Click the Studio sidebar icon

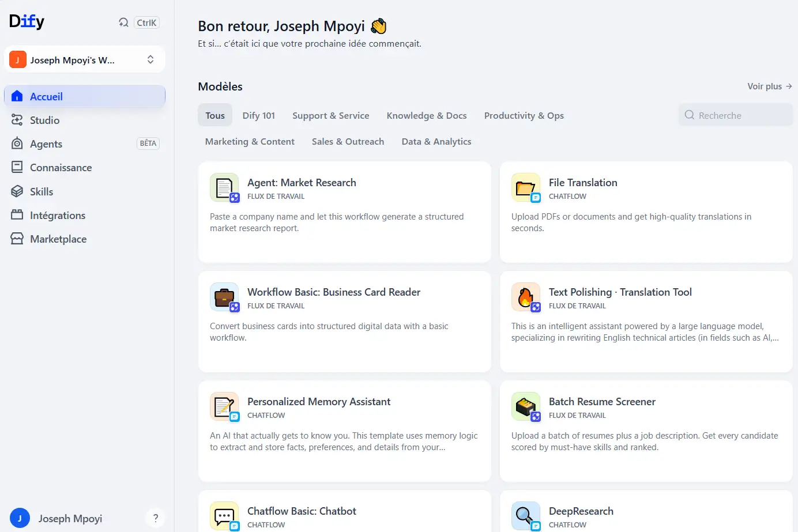17,120
